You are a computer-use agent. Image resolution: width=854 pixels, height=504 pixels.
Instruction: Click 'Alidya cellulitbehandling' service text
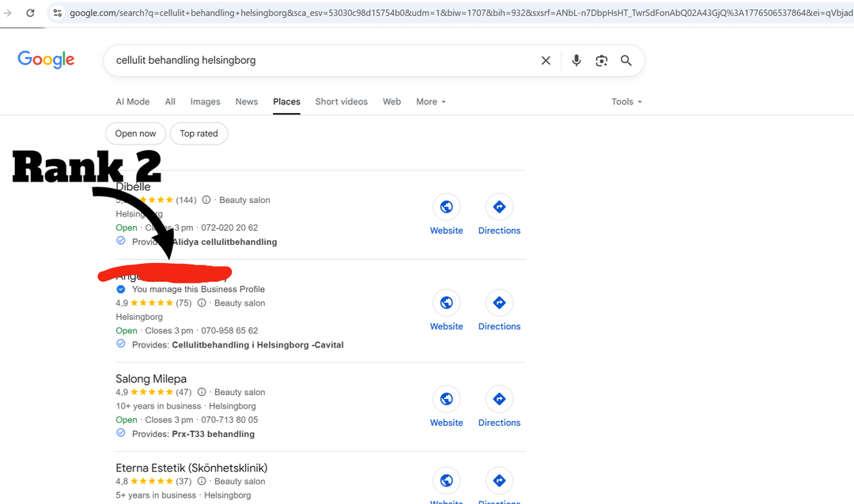pos(225,243)
